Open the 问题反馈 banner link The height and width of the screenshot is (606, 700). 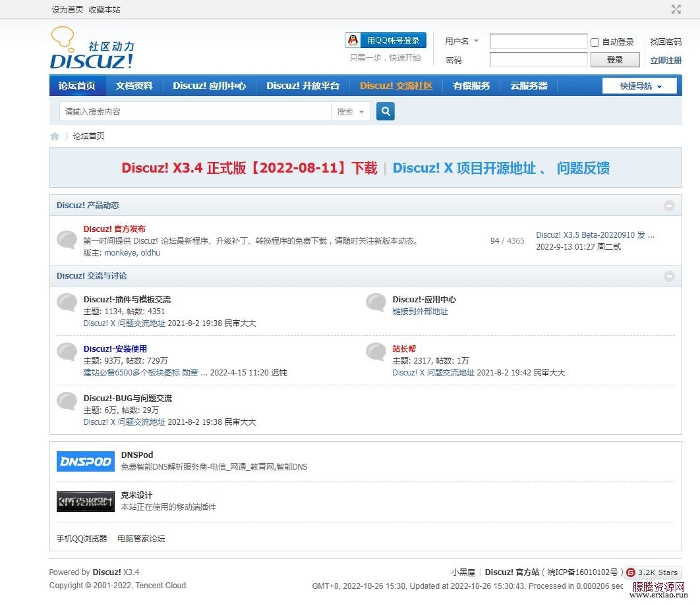coord(583,168)
